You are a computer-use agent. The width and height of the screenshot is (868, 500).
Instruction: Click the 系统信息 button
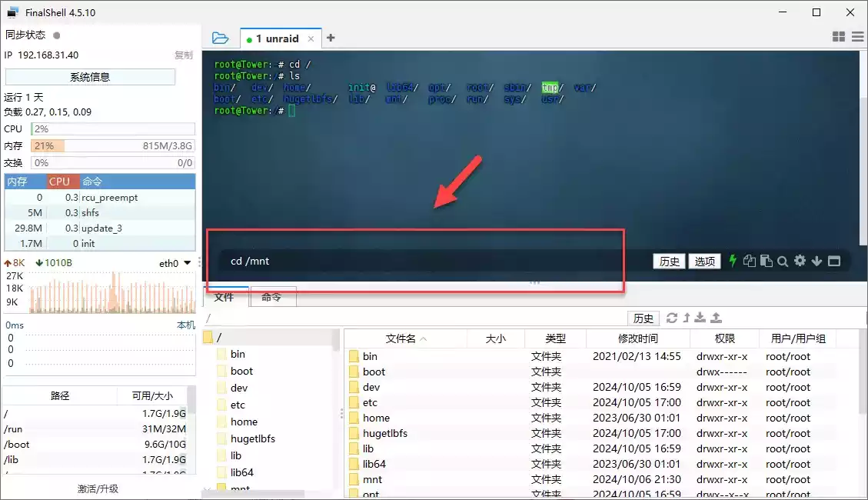[x=90, y=77]
